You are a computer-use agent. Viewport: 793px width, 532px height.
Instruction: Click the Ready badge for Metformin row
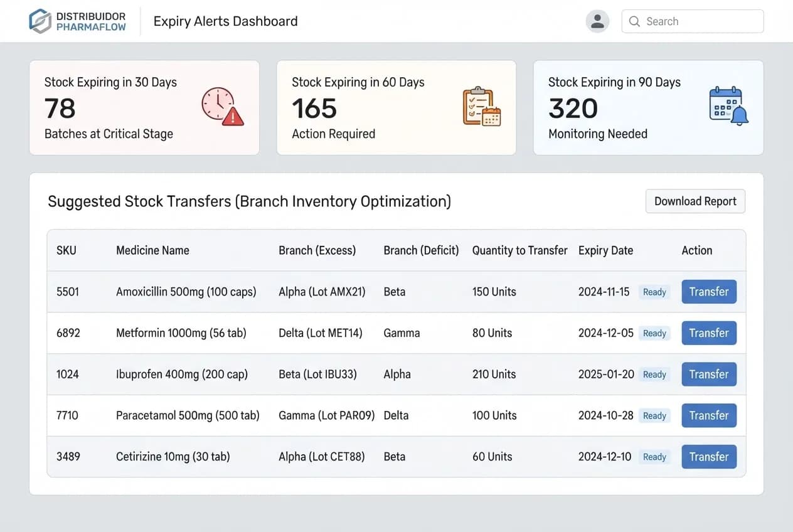pos(654,333)
